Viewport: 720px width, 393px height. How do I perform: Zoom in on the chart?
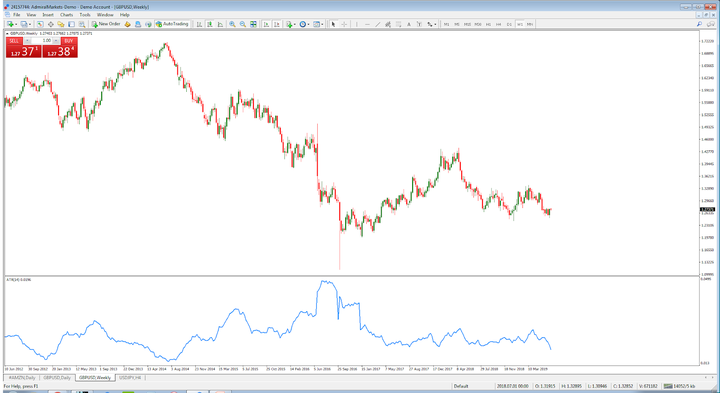click(232, 24)
